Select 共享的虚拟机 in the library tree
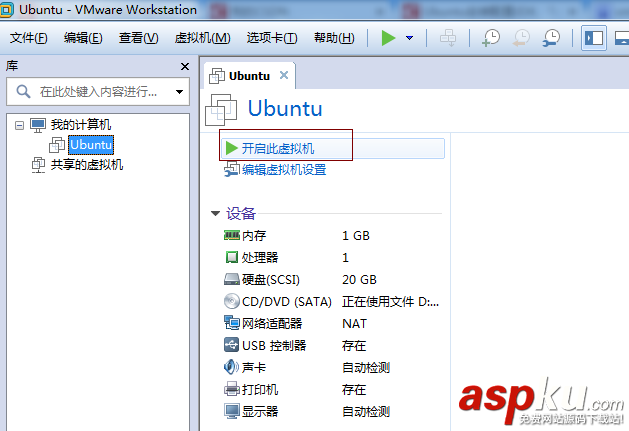Viewport: 629px width, 431px height. click(87, 165)
